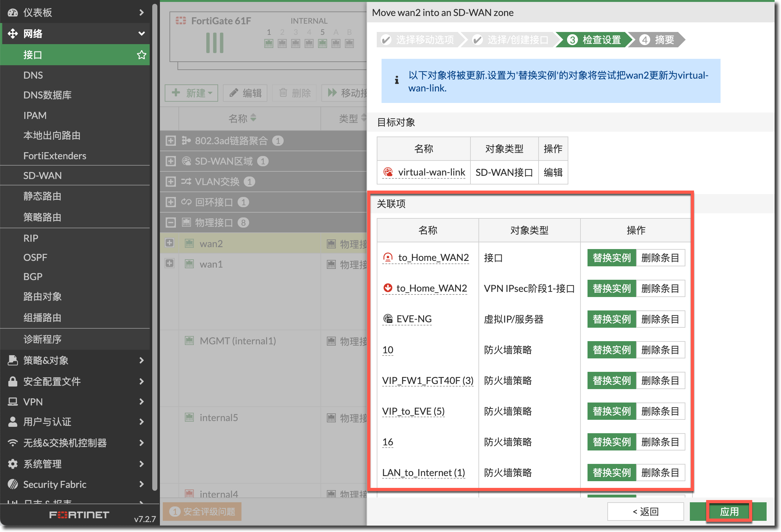781x532 pixels.
Task: Open the SD-WAN menu item
Action: [42, 176]
